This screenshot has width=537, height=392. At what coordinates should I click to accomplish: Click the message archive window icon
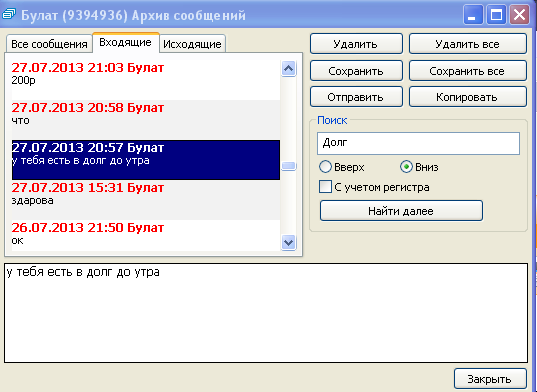coord(8,14)
